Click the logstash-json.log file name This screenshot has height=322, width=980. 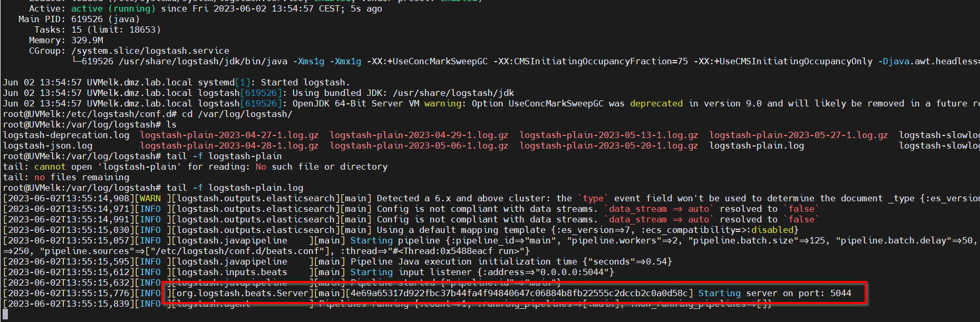pos(47,146)
